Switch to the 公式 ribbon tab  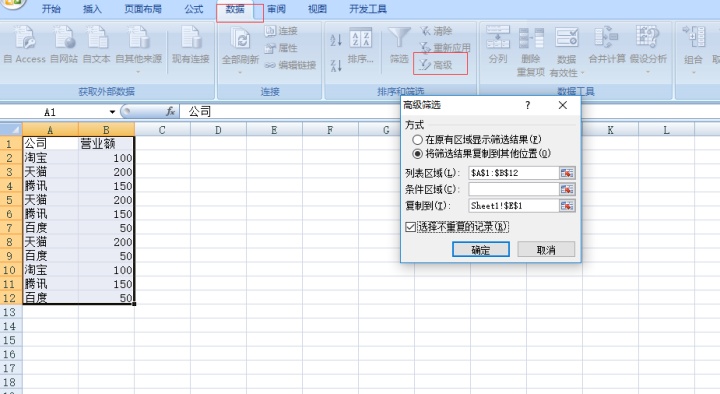(x=194, y=9)
